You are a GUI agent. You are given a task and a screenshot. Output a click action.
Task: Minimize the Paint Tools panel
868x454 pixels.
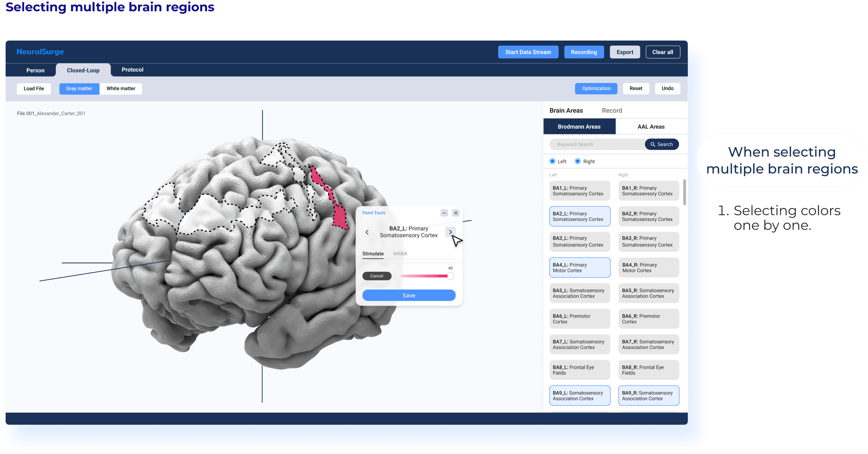444,213
